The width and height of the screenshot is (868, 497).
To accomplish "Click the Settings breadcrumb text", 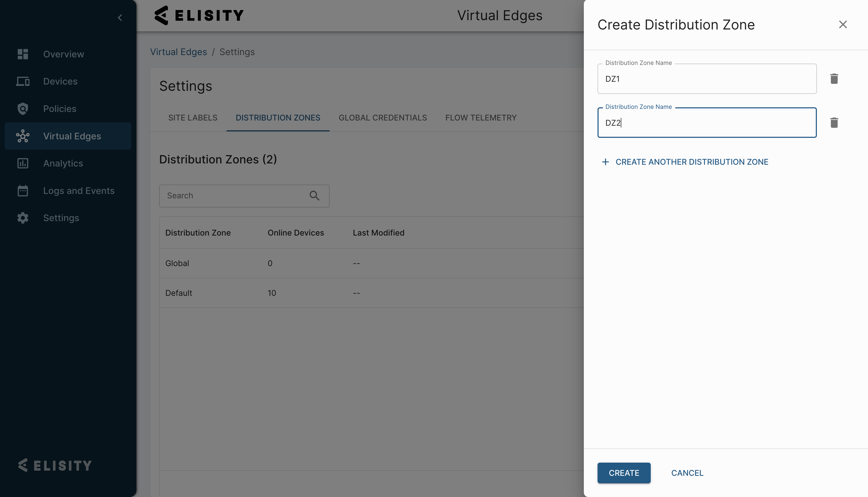I will (x=237, y=52).
